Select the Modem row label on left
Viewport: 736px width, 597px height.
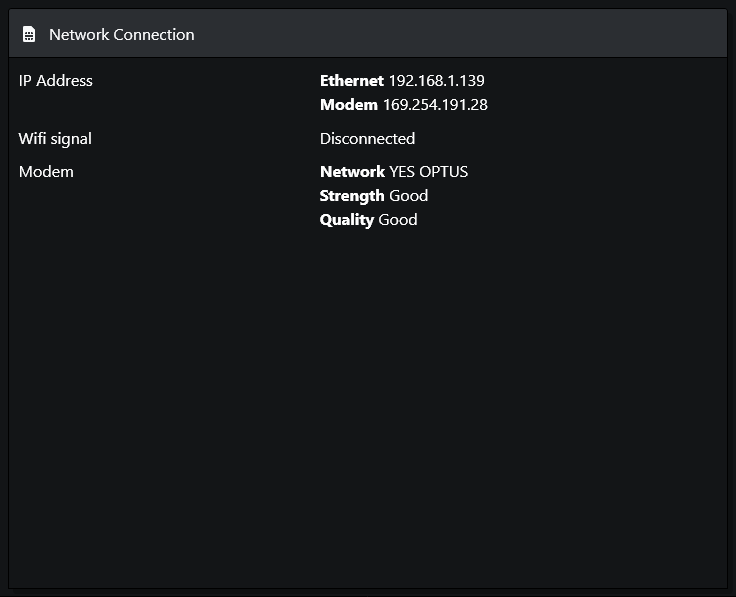click(46, 172)
